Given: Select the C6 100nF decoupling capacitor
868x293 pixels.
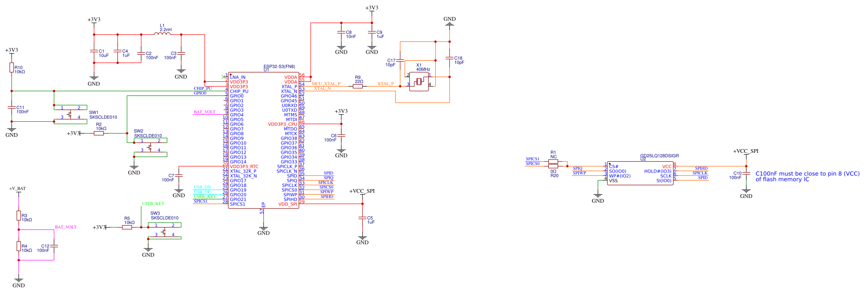Looking at the screenshot, I should click(x=341, y=135).
